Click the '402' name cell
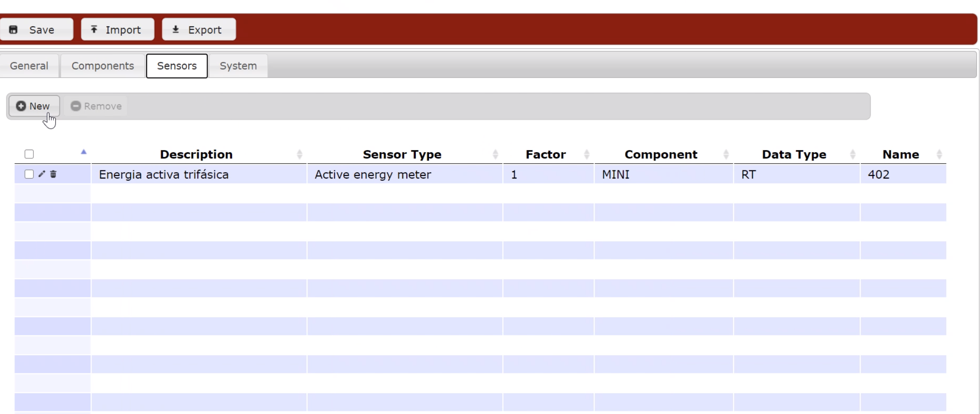This screenshot has width=980, height=414. 904,174
